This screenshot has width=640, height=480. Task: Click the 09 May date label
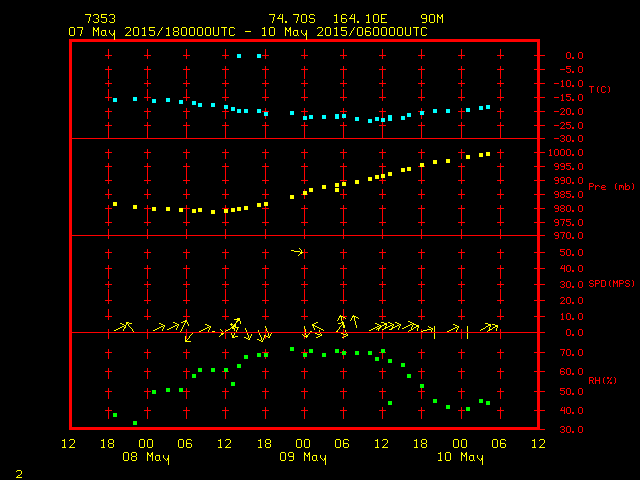(303, 457)
